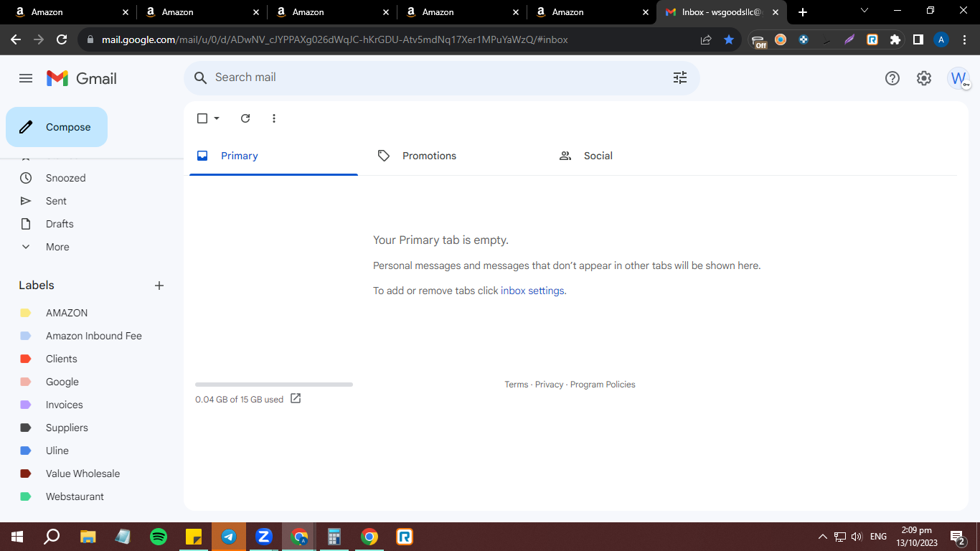
Task: Open Gmail Support help icon
Action: pyautogui.click(x=892, y=78)
